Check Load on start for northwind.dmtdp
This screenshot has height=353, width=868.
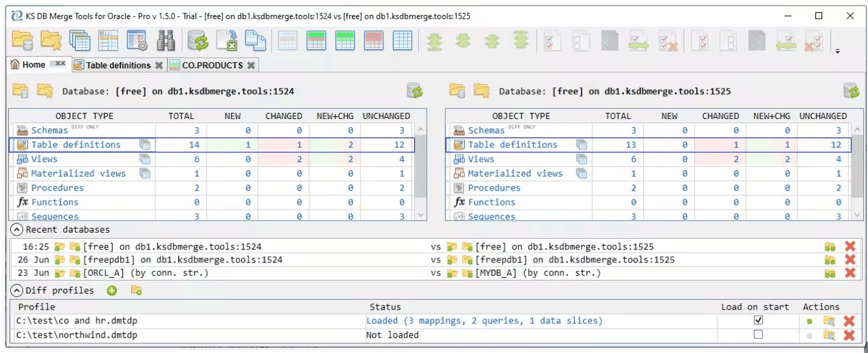[x=758, y=334]
